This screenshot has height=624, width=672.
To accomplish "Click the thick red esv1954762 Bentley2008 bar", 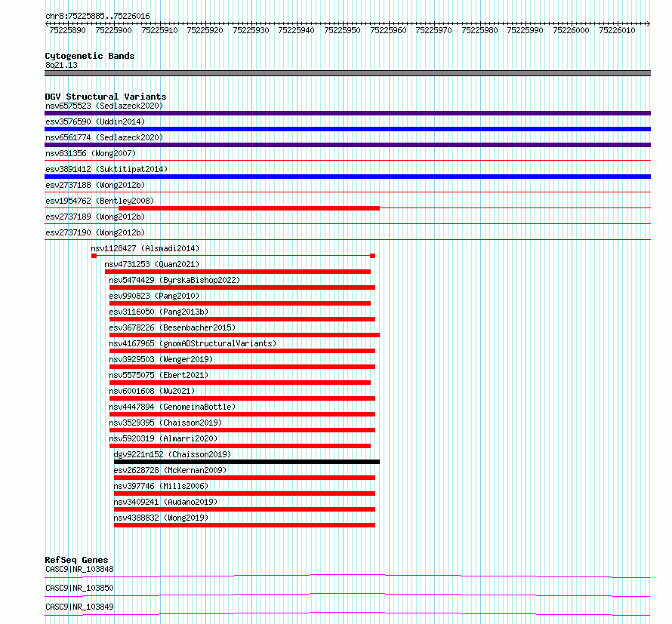I will [x=249, y=208].
